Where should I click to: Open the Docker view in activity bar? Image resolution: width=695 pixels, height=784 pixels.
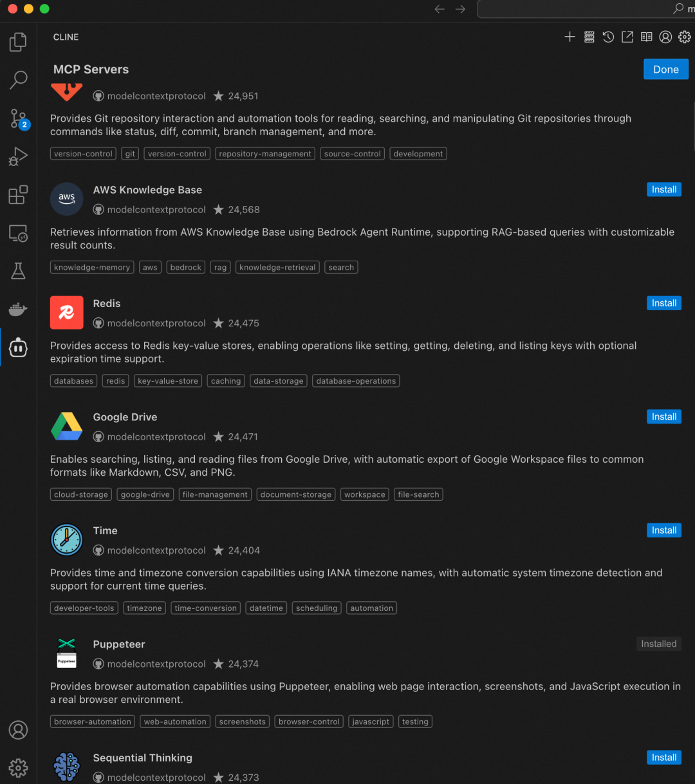click(x=18, y=309)
